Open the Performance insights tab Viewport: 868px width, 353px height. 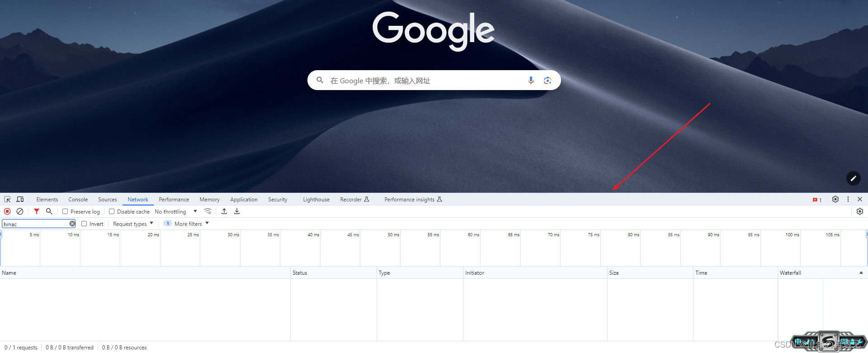(x=413, y=199)
